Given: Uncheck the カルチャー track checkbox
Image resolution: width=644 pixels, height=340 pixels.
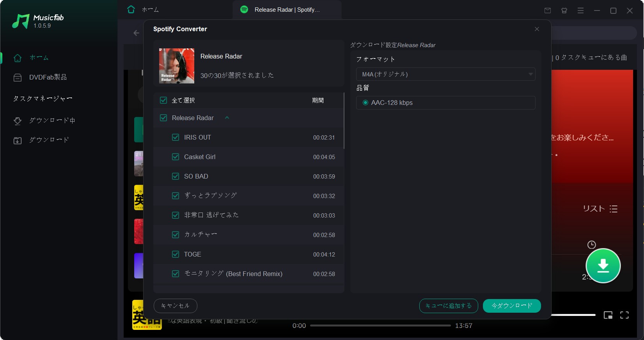Looking at the screenshot, I should (x=176, y=235).
